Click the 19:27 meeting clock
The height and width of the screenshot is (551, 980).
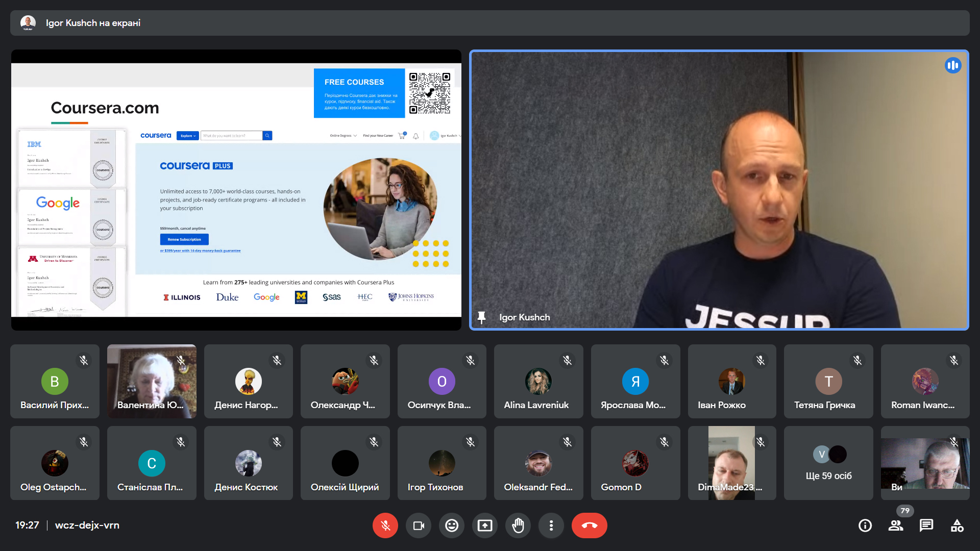[27, 525]
